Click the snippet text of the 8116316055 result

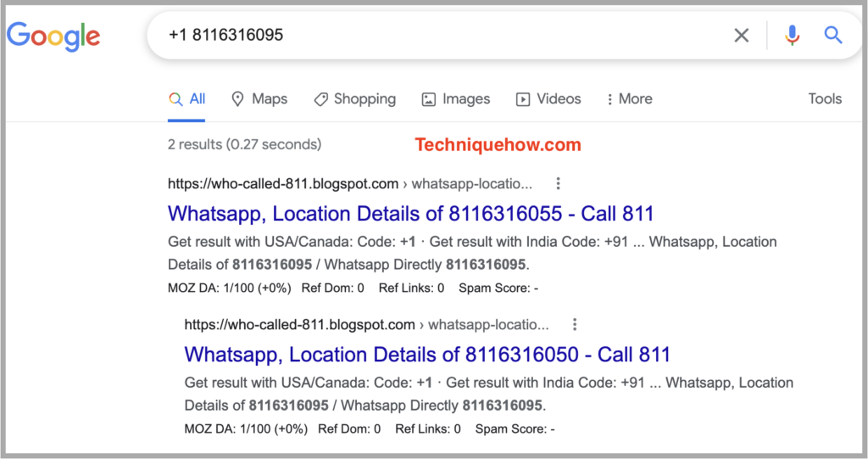[472, 253]
